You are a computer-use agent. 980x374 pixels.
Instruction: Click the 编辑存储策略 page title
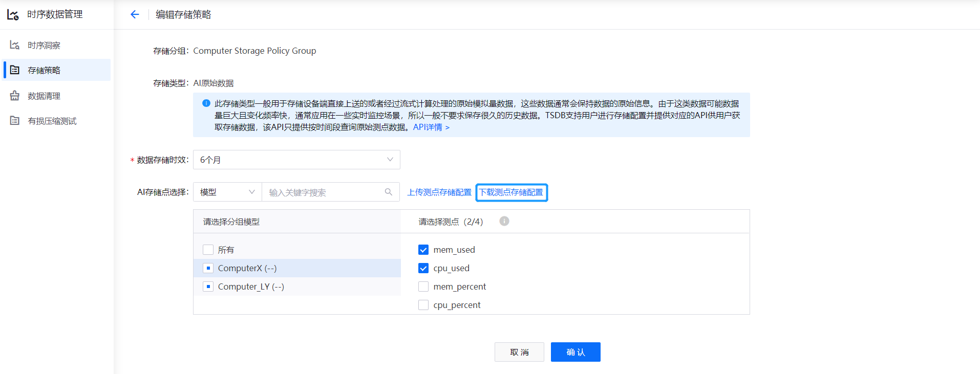(x=183, y=14)
